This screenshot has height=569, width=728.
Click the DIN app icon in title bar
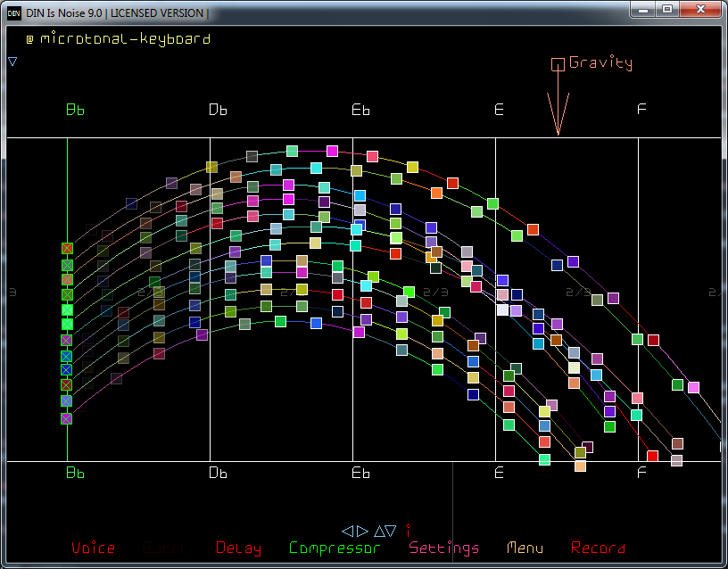pos(13,12)
